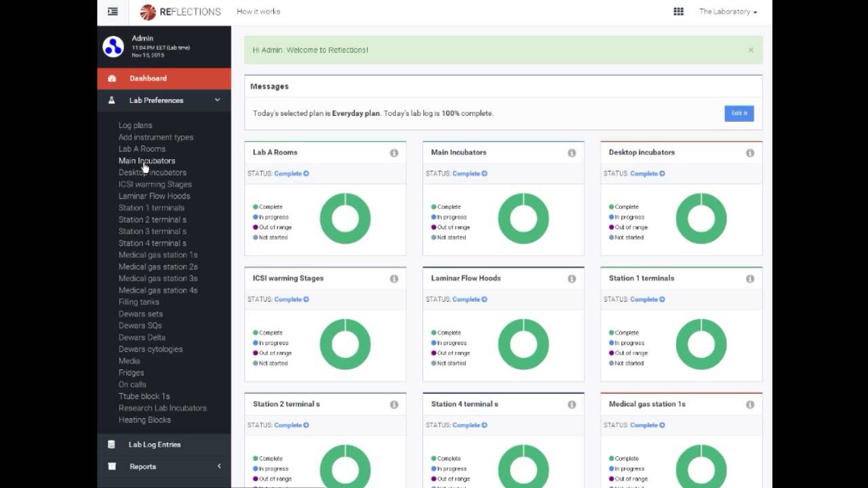Click the Desktop incubators donut chart

[701, 219]
